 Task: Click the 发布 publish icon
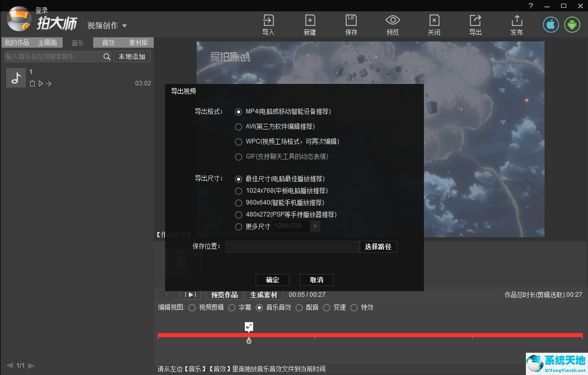click(x=516, y=24)
